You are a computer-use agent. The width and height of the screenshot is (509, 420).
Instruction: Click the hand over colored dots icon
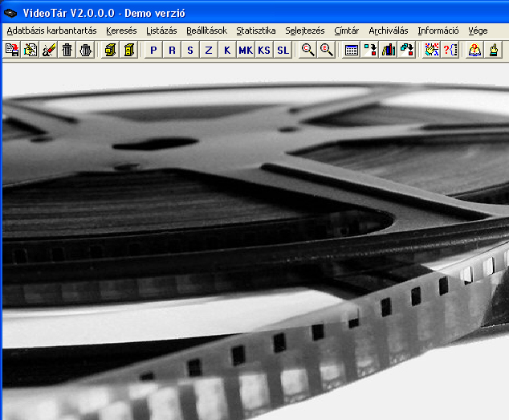[x=431, y=50]
